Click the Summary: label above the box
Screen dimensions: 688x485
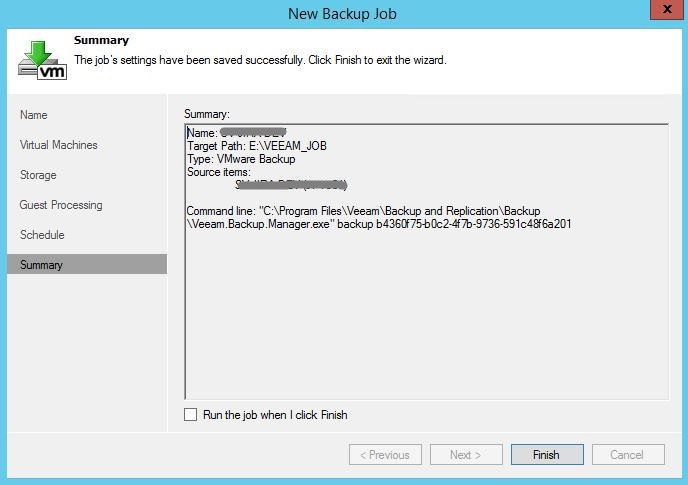click(207, 114)
